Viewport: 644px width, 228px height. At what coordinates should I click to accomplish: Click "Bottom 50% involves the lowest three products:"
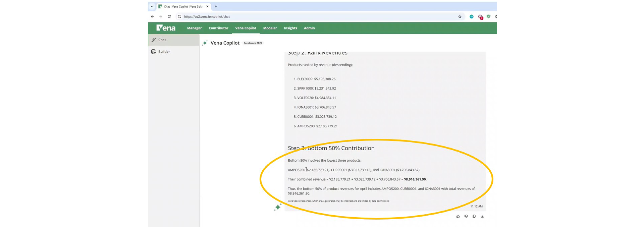click(325, 161)
